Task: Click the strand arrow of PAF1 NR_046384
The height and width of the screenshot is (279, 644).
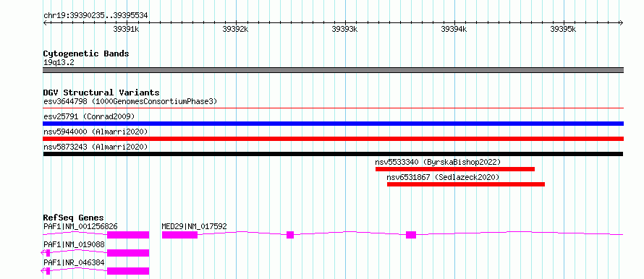Action: (x=43, y=271)
